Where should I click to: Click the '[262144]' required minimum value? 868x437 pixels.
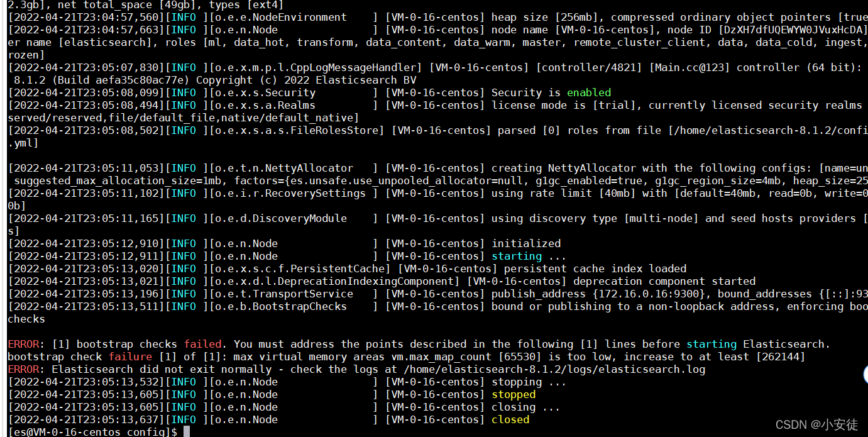pos(781,357)
